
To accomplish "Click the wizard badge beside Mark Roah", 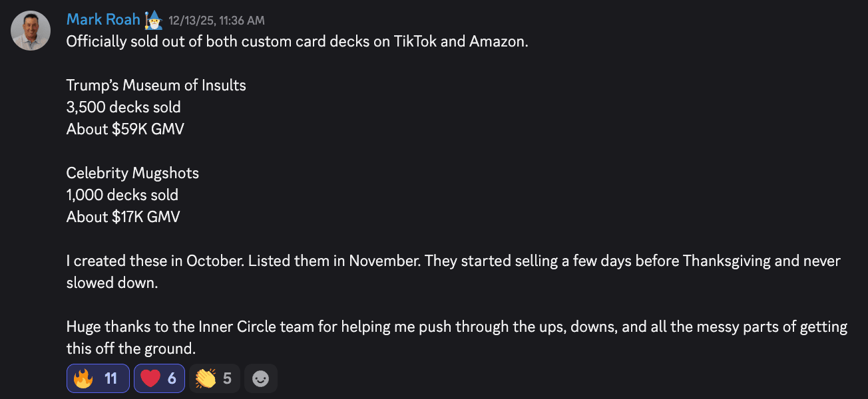I will (x=152, y=19).
